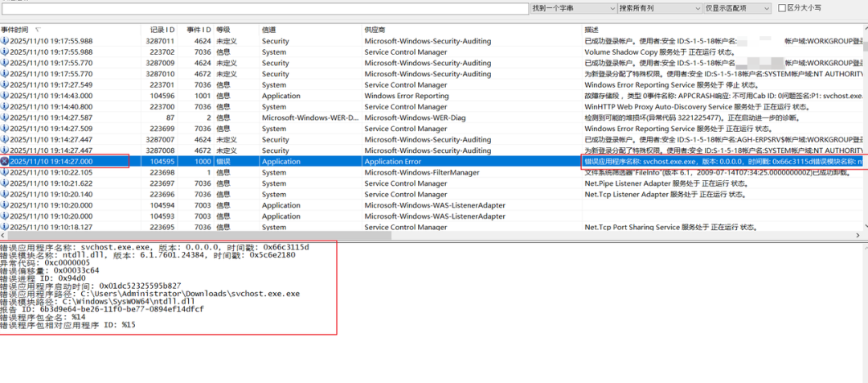Open the 仅显示匹配项 dropdown
The width and height of the screenshot is (868, 383).
[x=737, y=8]
